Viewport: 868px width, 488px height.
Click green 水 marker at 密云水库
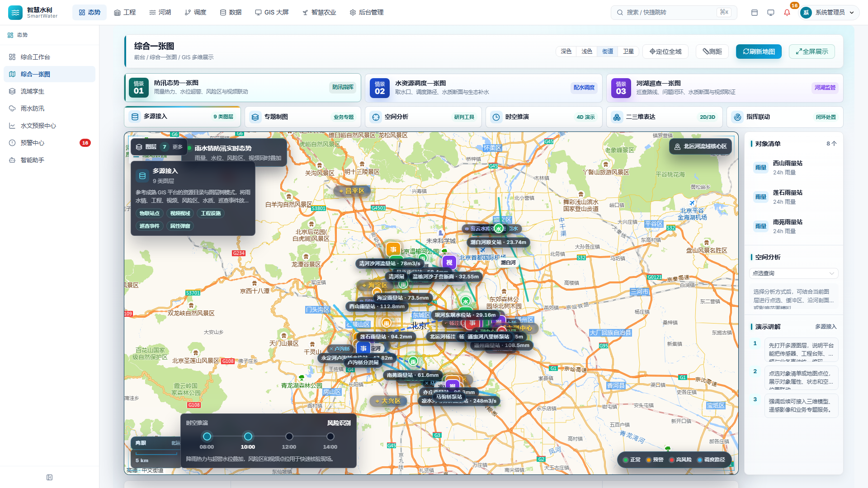pyautogui.click(x=499, y=229)
